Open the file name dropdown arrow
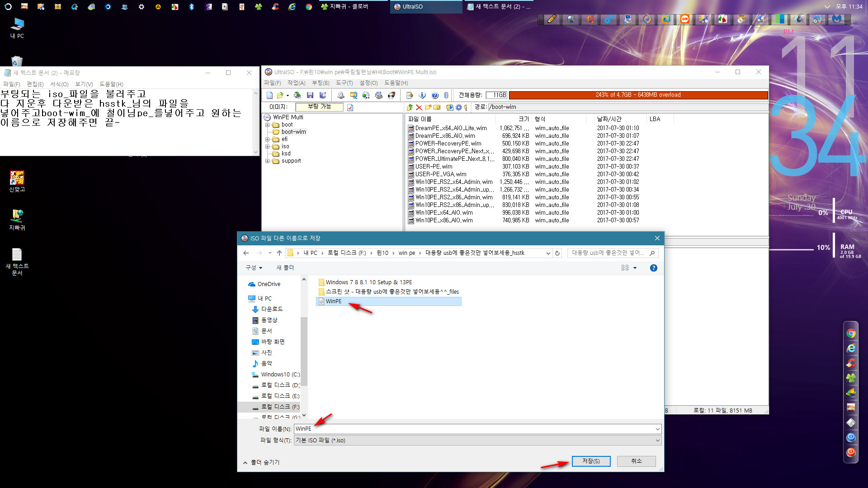 [657, 429]
